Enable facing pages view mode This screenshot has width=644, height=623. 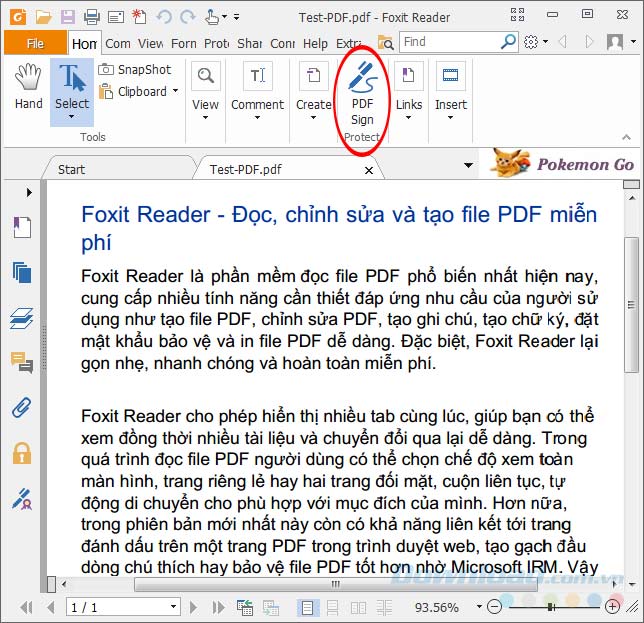(x=358, y=607)
